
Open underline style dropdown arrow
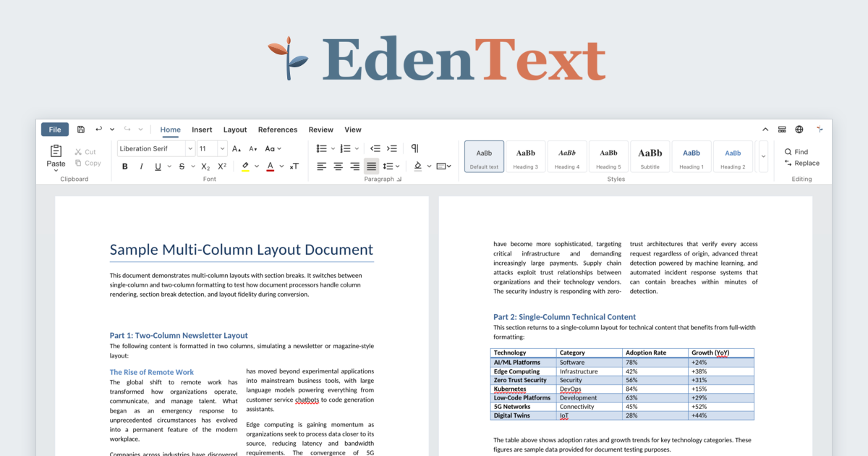tap(169, 166)
